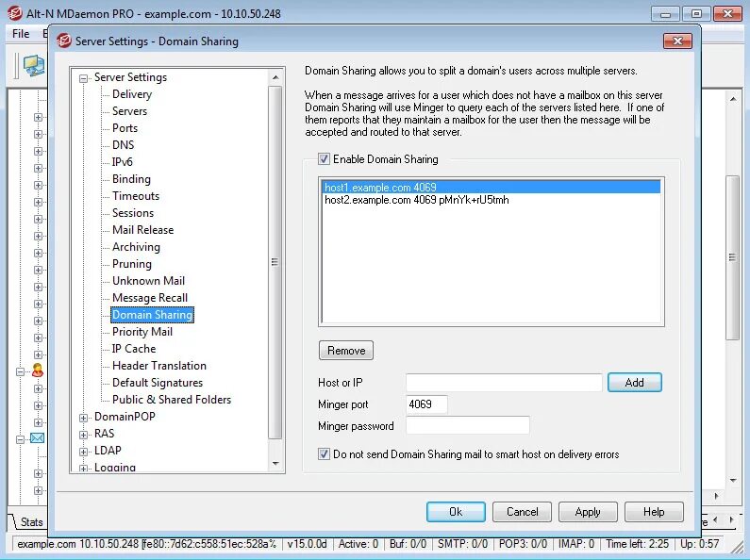This screenshot has height=560, width=750.
Task: Select Archiving in settings tree
Action: (136, 247)
